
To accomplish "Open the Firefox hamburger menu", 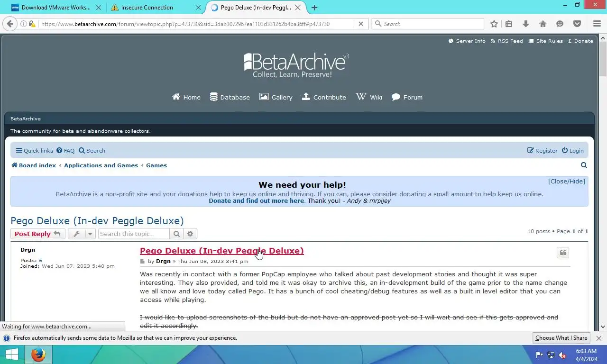I will [x=597, y=24].
